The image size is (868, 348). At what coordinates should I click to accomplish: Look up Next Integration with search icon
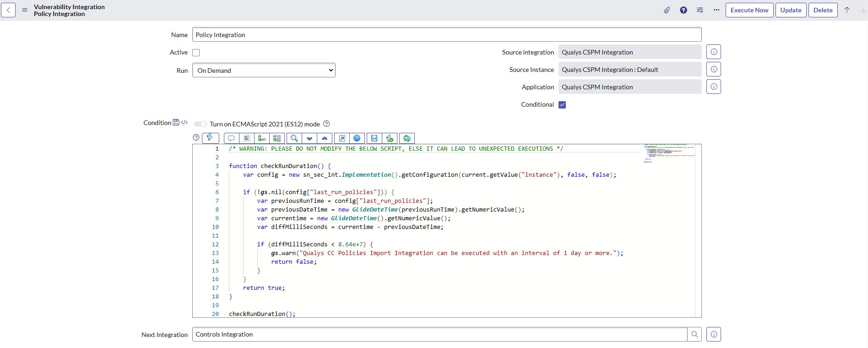click(x=694, y=334)
